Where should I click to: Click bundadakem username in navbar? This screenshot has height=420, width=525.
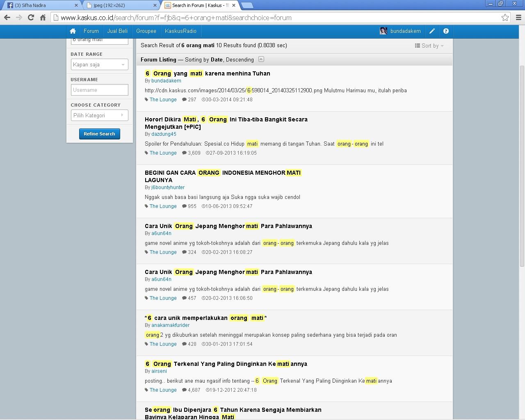click(x=405, y=31)
